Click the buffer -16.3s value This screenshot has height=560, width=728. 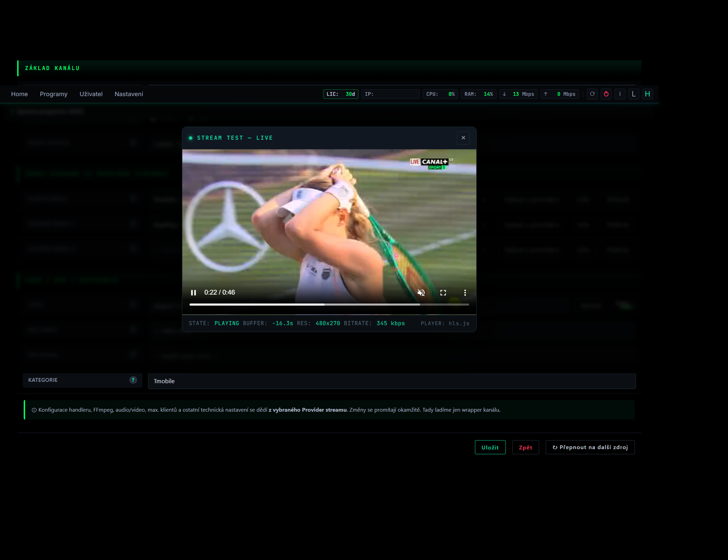click(x=283, y=323)
